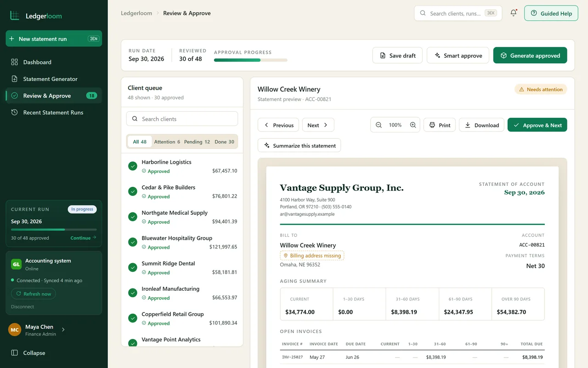Click the Search clients, runs global field
Viewport: 588px width, 368px height.
458,13
